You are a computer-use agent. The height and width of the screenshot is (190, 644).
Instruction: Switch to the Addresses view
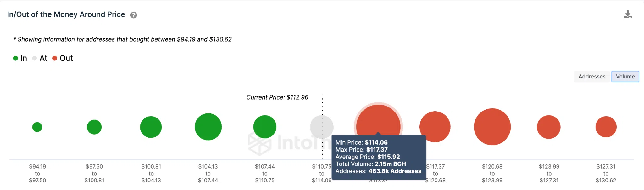coord(592,77)
